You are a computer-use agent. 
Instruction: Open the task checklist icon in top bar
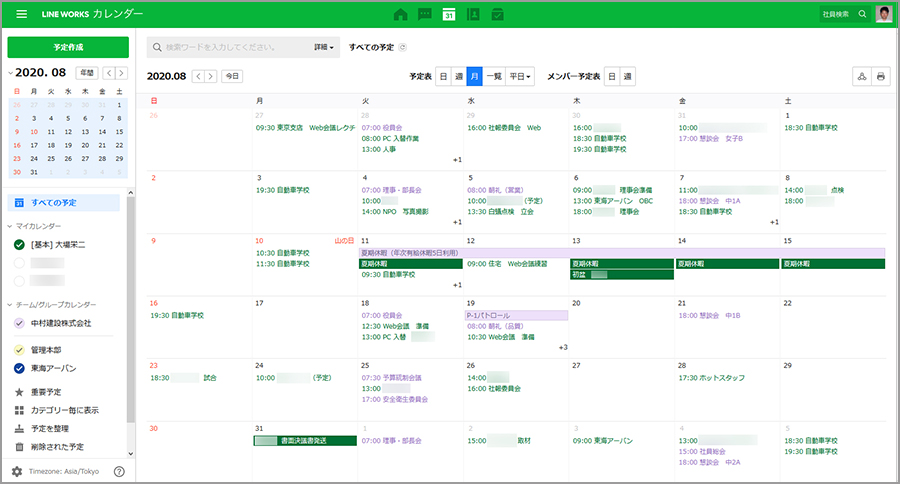click(x=498, y=15)
